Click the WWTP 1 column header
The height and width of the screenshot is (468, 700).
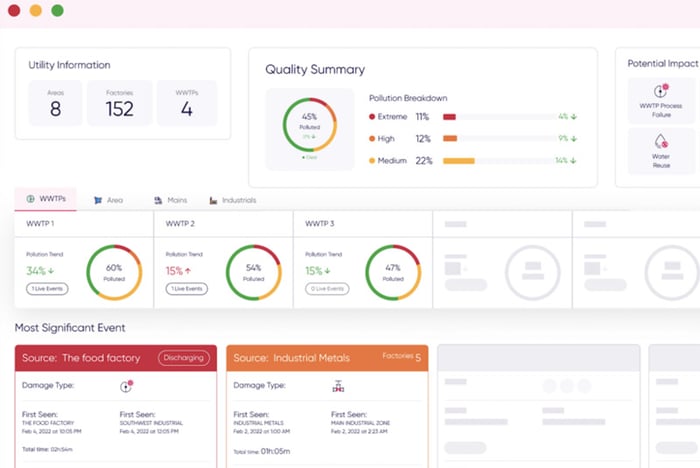(84, 224)
